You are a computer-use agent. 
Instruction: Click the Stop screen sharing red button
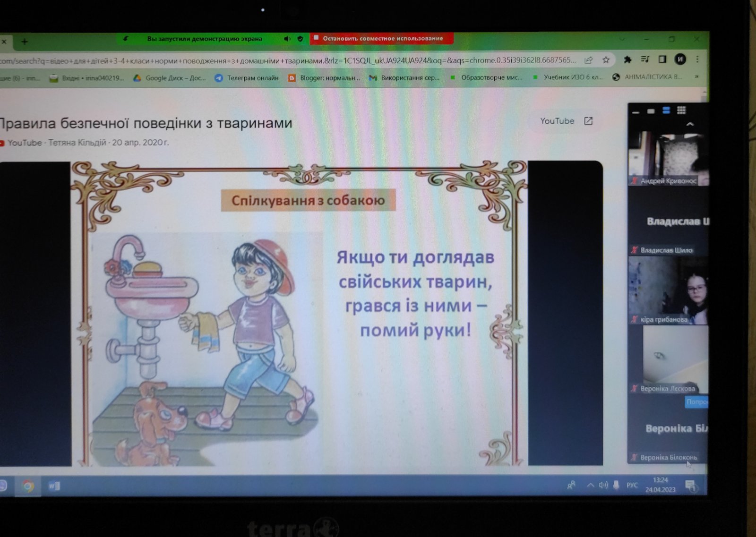[381, 38]
